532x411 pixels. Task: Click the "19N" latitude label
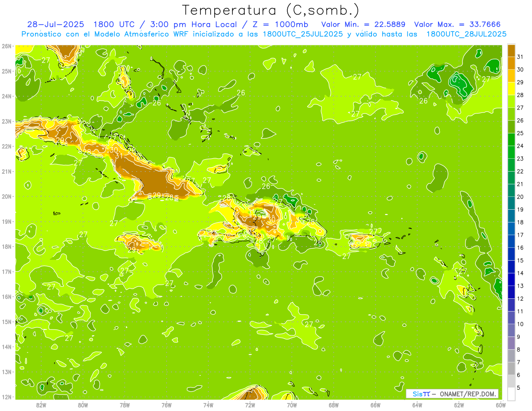pyautogui.click(x=7, y=222)
